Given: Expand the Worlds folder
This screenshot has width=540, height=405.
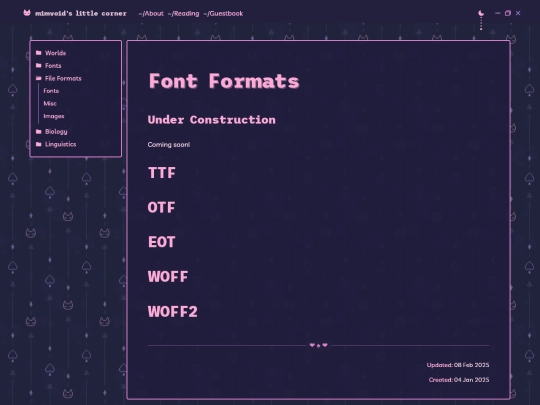Looking at the screenshot, I should 55,53.
